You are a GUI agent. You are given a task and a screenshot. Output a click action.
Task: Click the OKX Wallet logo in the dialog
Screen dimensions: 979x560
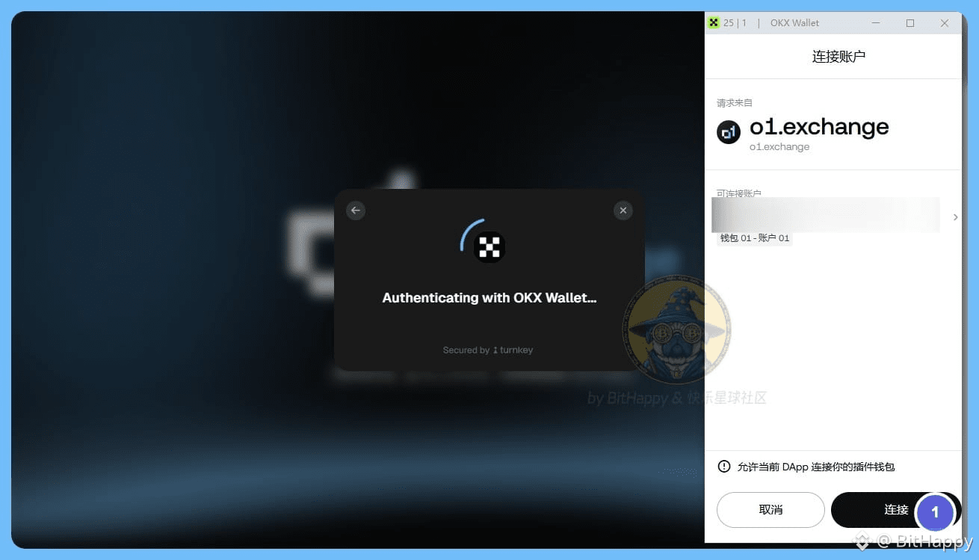click(x=489, y=246)
